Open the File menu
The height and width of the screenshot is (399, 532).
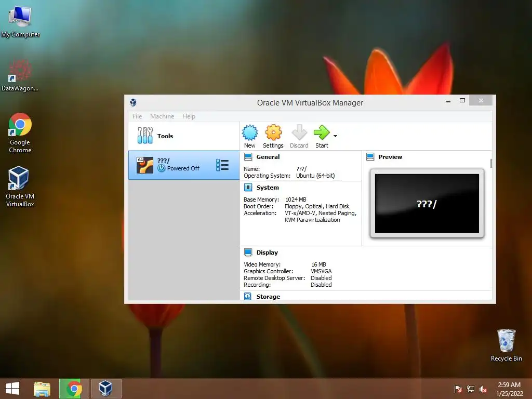(137, 116)
